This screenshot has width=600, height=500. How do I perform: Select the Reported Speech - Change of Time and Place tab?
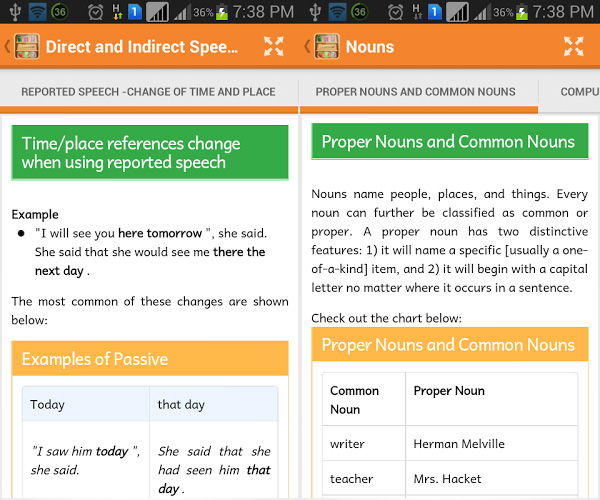point(148,92)
